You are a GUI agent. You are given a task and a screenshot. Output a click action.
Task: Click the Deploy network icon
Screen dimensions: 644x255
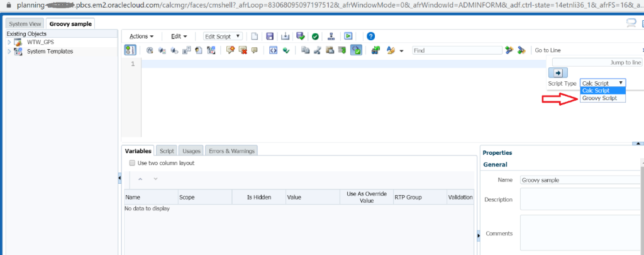tap(331, 37)
